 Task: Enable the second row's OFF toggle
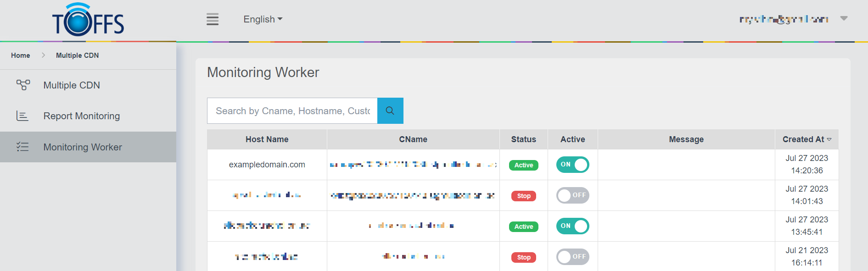[x=572, y=195]
